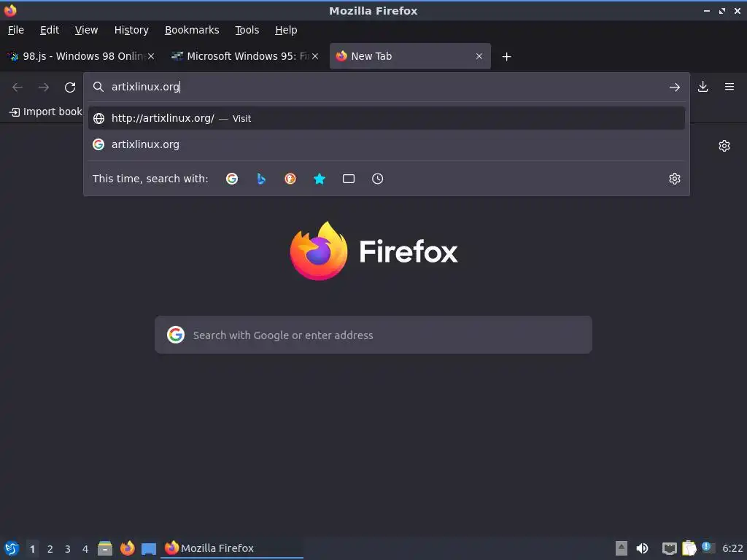
Task: Maximize the Mozilla Firefox window
Action: coord(722,10)
